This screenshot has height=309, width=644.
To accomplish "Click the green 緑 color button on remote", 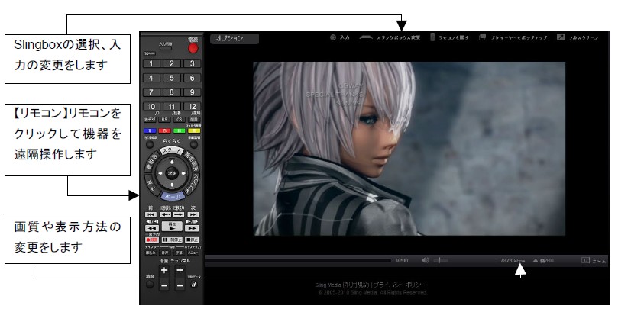I will (179, 131).
